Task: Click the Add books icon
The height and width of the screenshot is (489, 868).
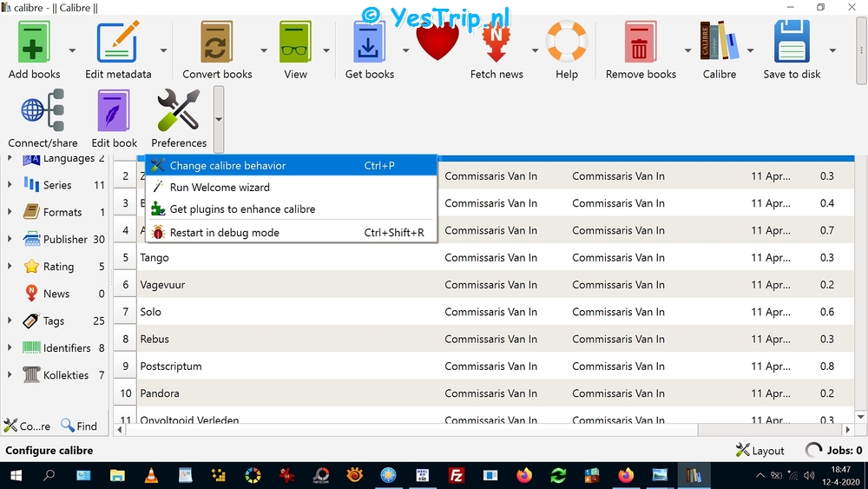Action: 34,42
